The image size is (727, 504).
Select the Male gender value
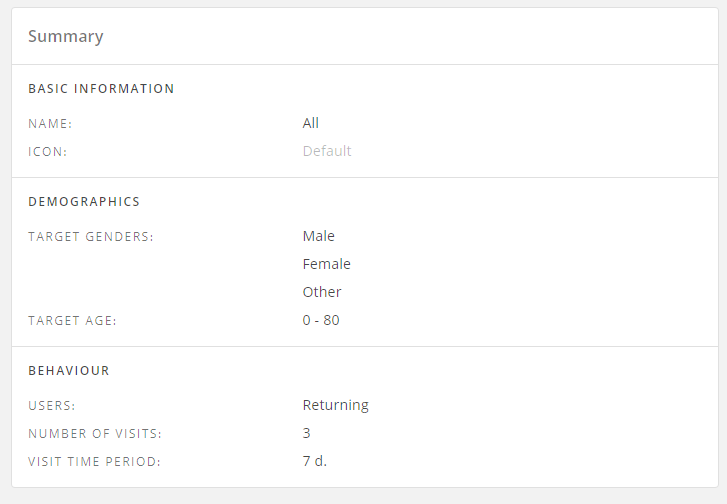(319, 236)
